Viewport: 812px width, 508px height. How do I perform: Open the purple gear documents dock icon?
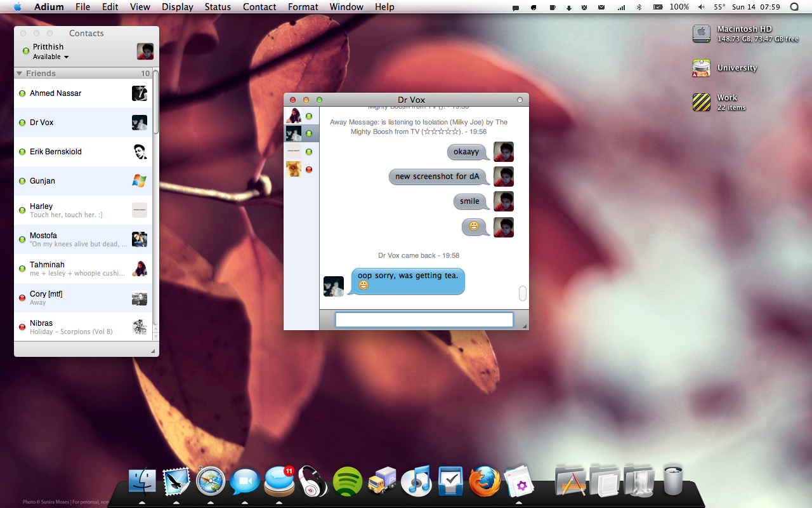click(519, 481)
